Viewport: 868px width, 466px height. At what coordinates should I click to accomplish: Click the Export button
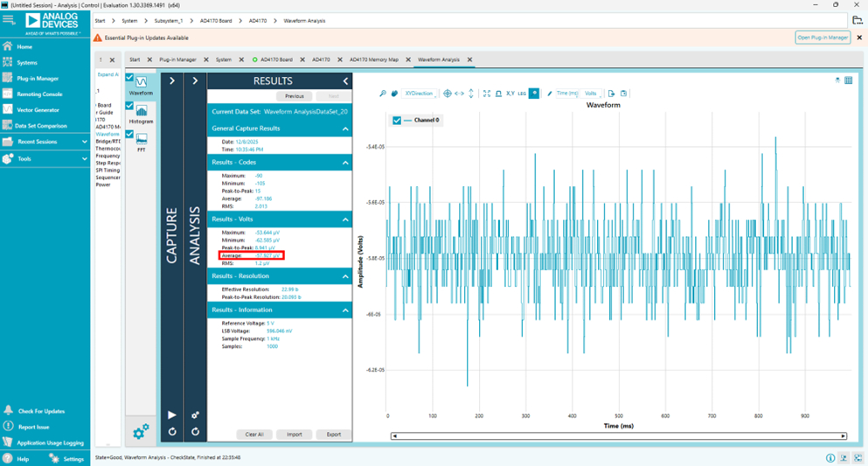click(x=333, y=434)
